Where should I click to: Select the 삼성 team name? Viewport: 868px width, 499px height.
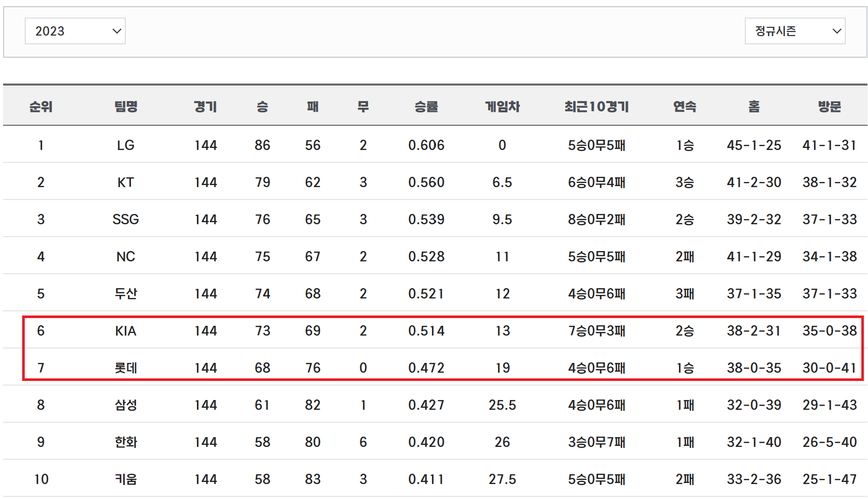(126, 405)
